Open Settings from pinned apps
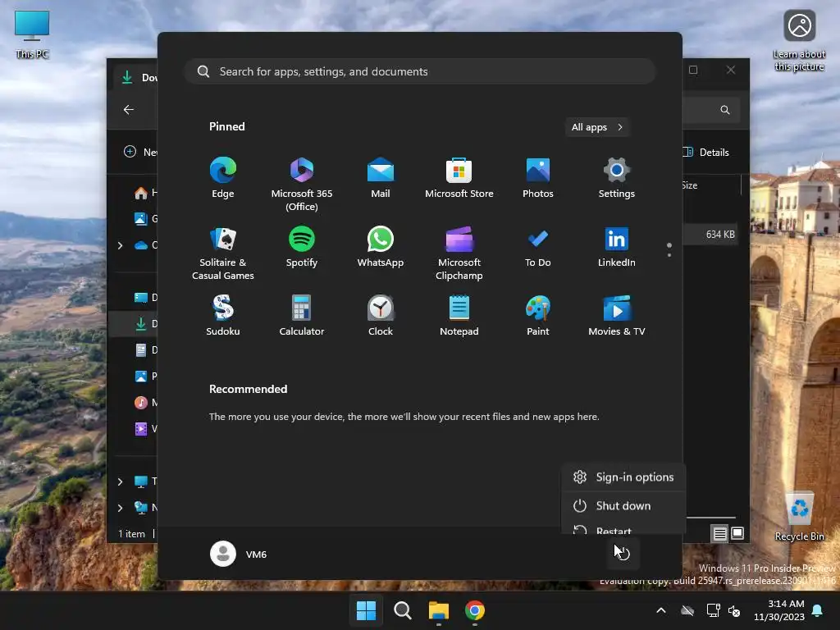840x630 pixels. click(617, 178)
